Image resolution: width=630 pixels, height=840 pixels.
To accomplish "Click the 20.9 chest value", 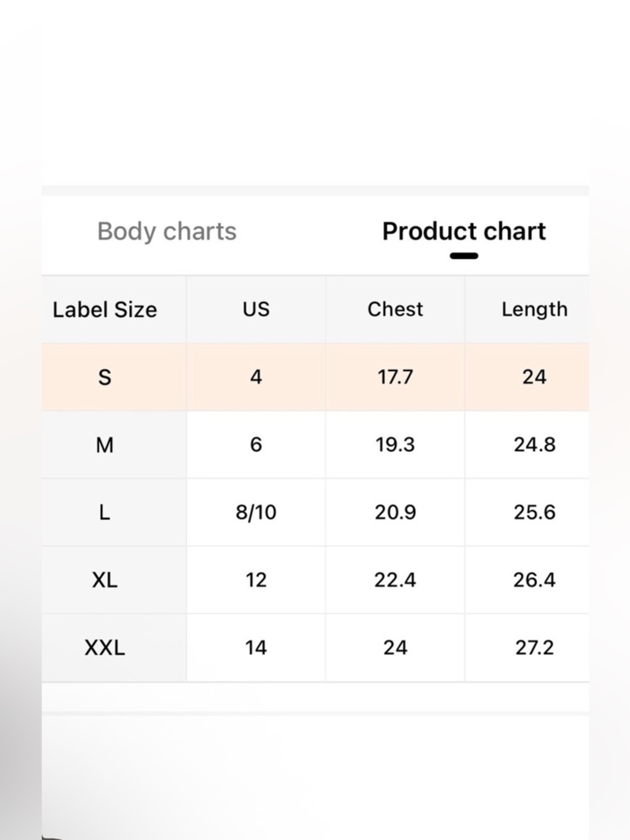I will [x=395, y=512].
